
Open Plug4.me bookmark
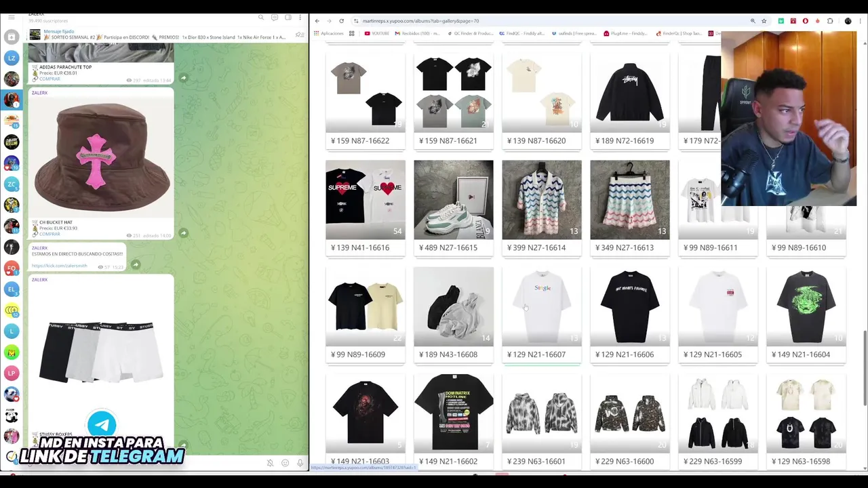point(625,33)
